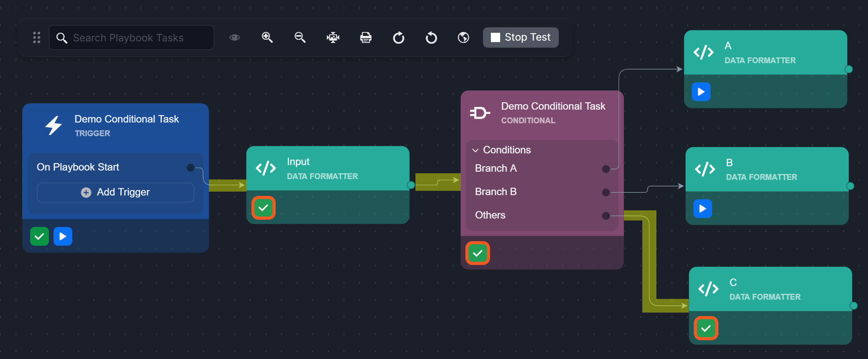The image size is (868, 359).
Task: Click the green checkmark on Input task
Action: [264, 208]
